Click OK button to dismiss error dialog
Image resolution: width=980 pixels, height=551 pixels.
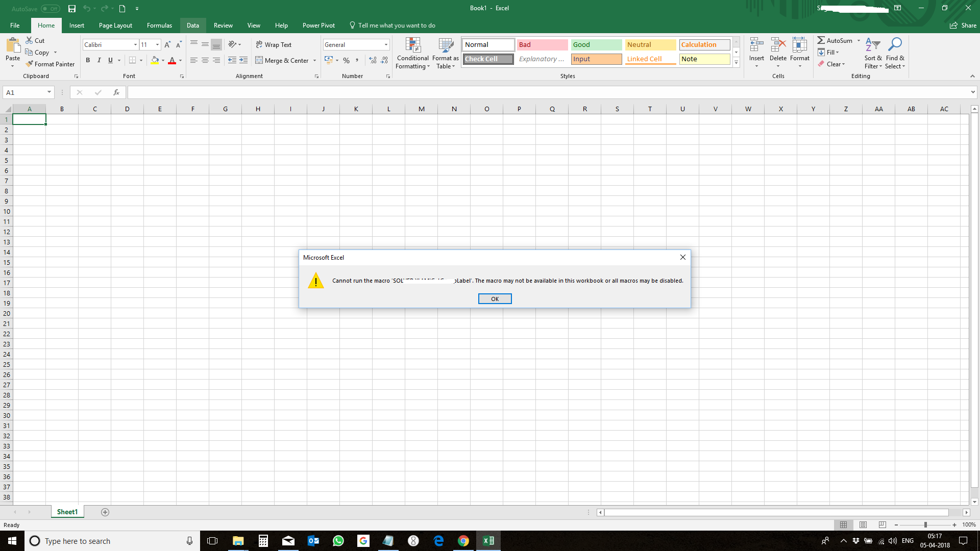pos(495,298)
